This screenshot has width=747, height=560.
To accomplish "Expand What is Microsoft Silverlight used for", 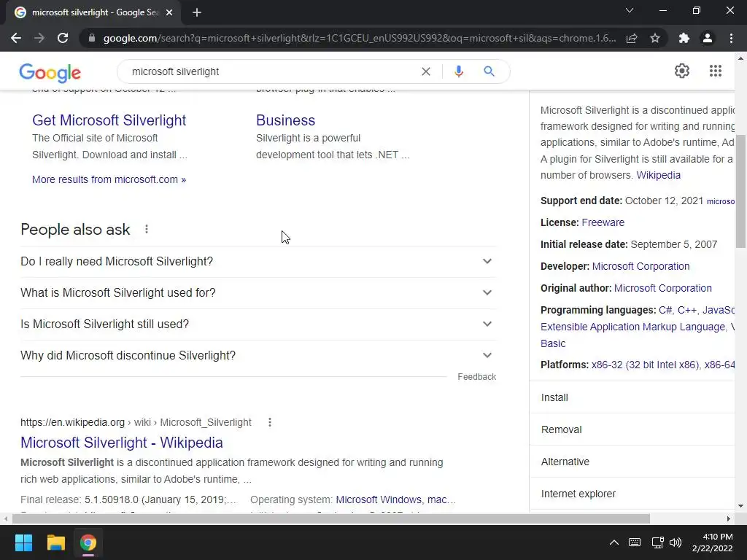I will 258,293.
